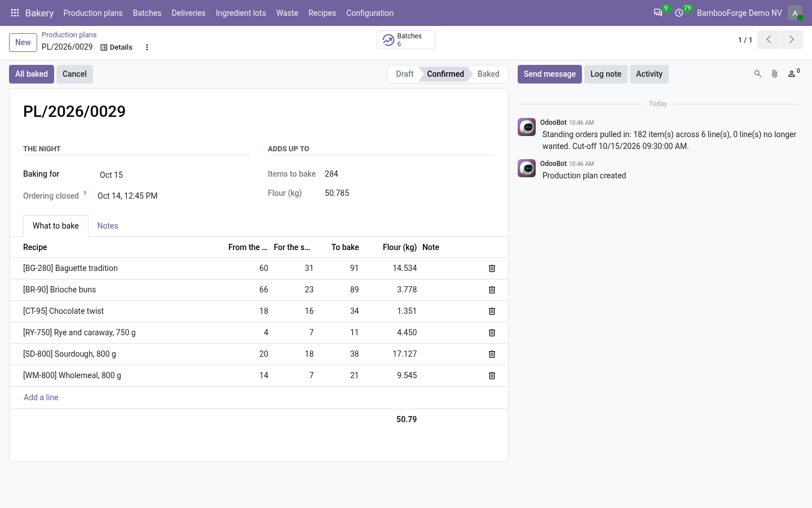The image size is (812, 508).
Task: Open the conversations chat icon
Action: [x=658, y=13]
